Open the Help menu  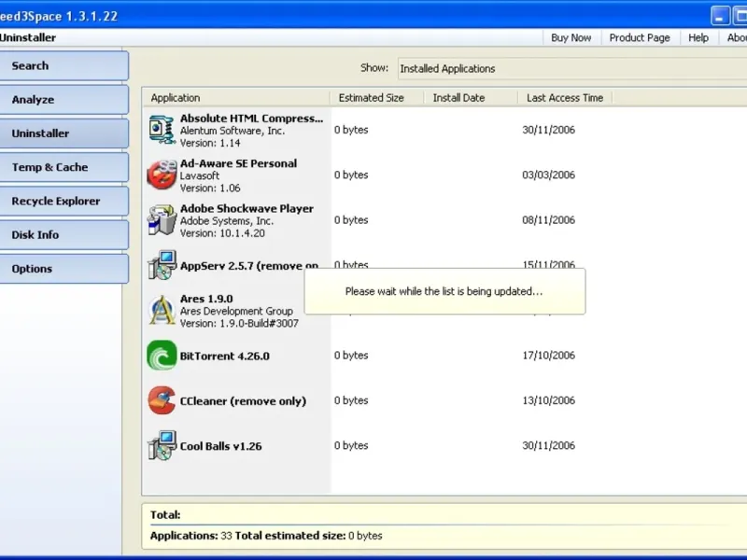698,37
